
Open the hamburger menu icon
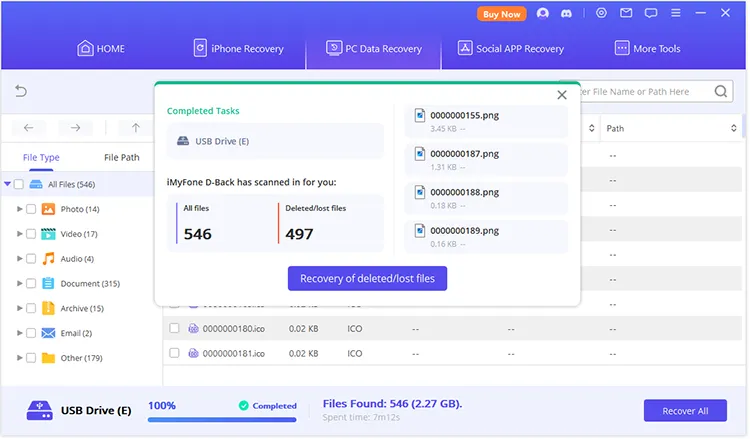[x=675, y=13]
